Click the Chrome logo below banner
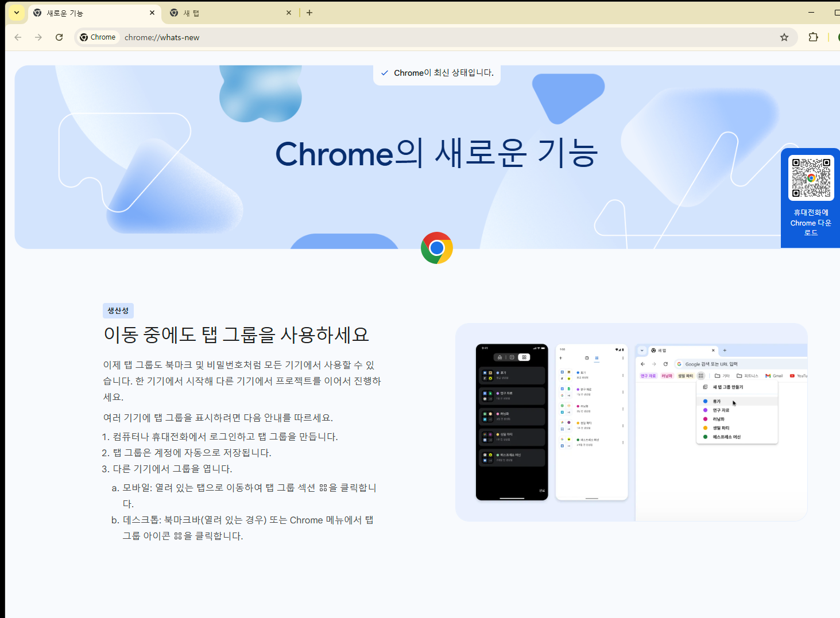840x618 pixels. click(x=437, y=248)
